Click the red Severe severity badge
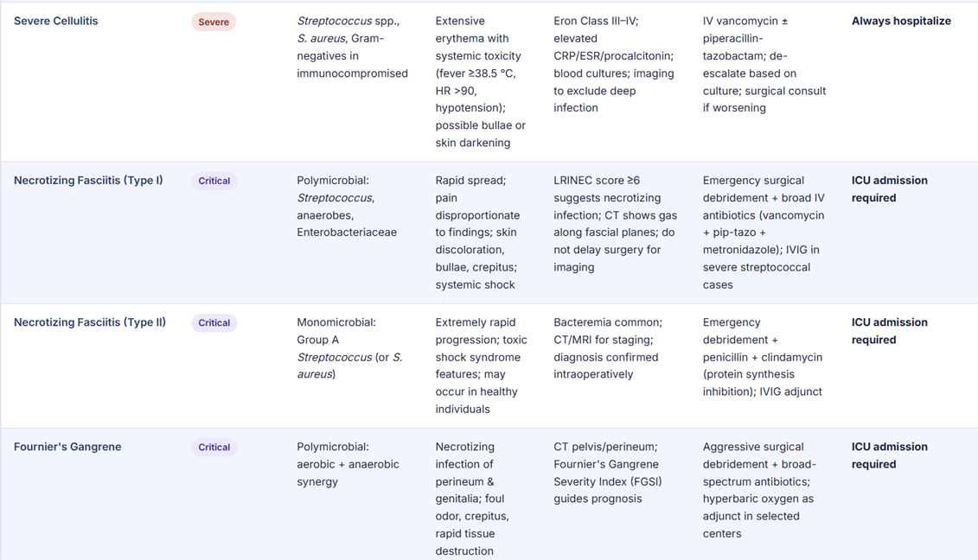Viewport: 978px width, 560px height. click(214, 22)
